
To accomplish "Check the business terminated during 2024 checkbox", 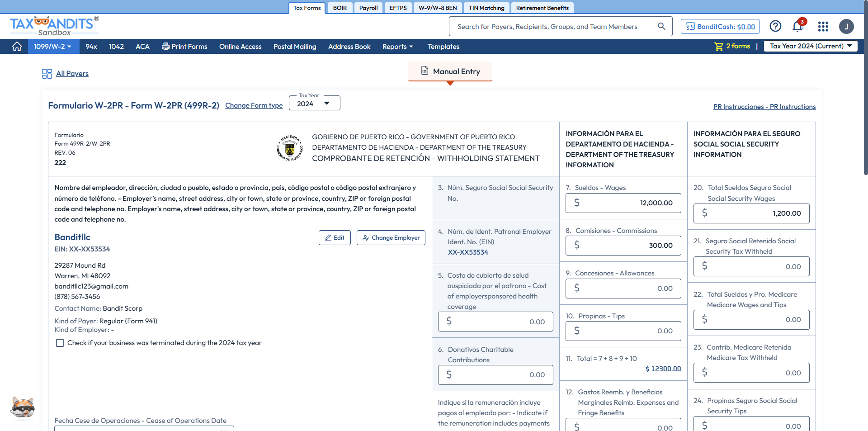I will point(60,343).
